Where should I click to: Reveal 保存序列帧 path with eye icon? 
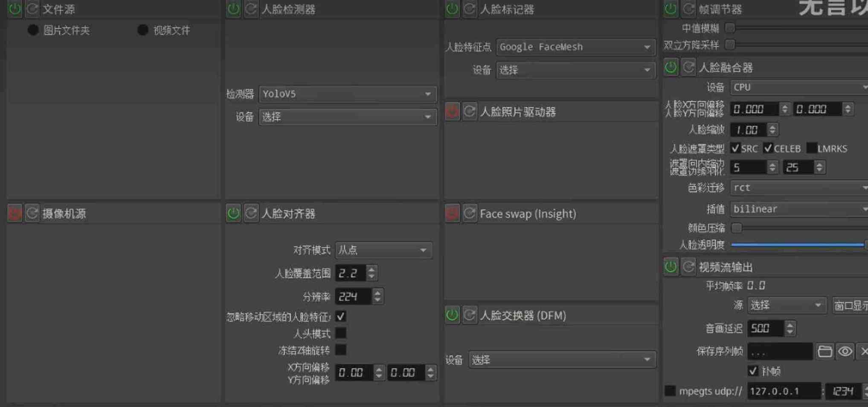(x=845, y=351)
